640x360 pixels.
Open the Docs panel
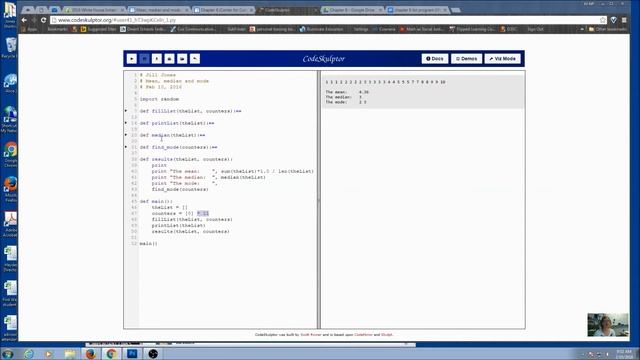[435, 59]
